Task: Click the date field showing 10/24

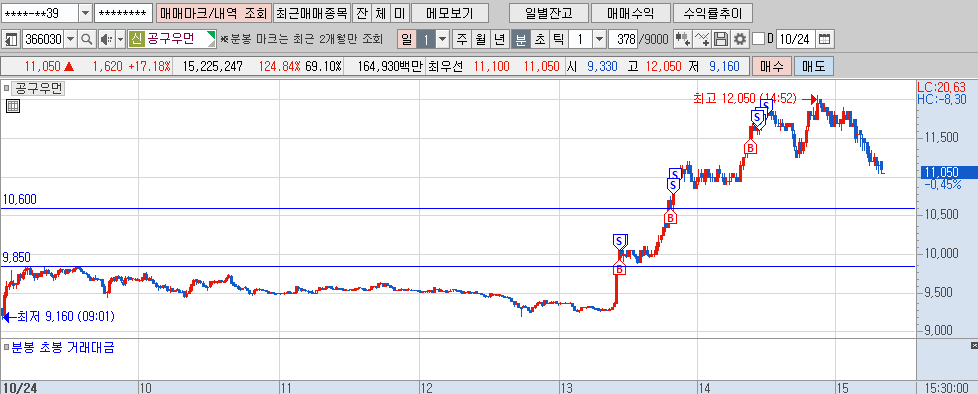Action: click(x=795, y=39)
